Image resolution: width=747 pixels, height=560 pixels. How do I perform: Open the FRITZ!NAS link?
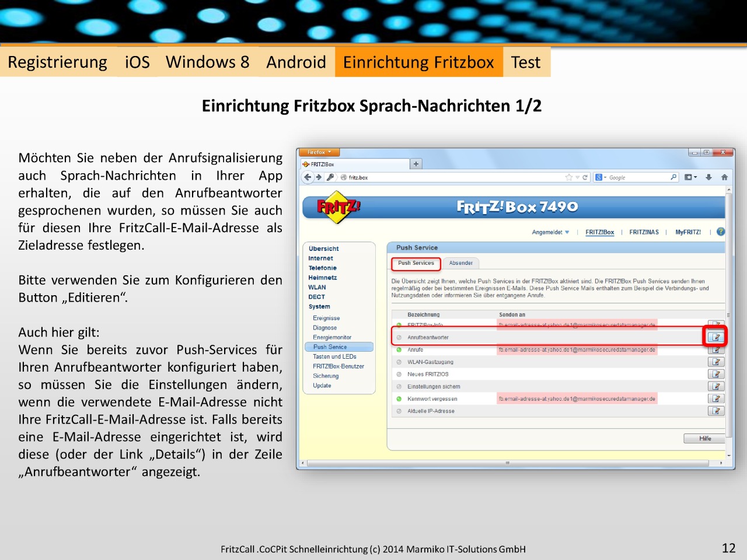click(644, 232)
